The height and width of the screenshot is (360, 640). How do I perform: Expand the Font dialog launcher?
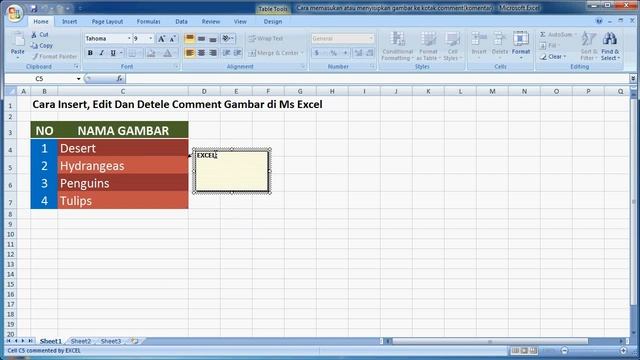click(176, 66)
